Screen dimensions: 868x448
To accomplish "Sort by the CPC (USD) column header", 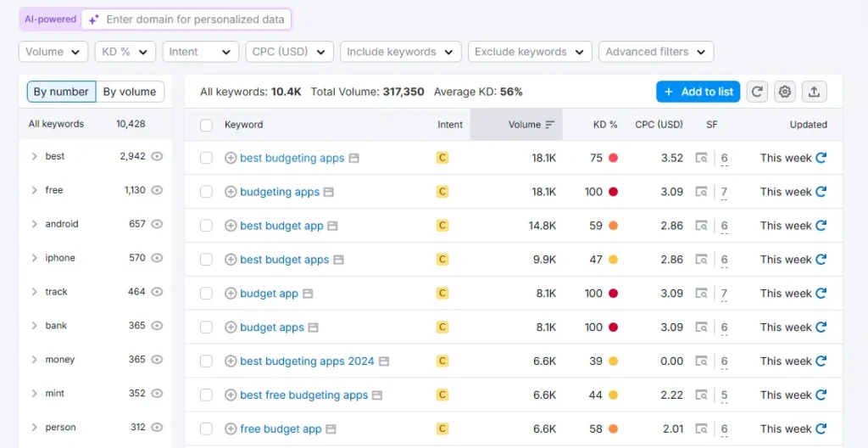I will coord(659,125).
